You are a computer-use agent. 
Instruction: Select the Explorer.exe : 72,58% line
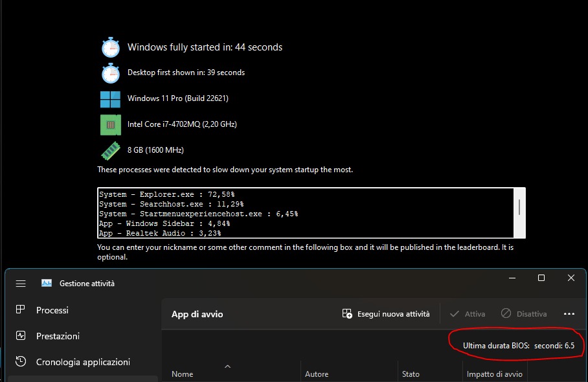(167, 194)
